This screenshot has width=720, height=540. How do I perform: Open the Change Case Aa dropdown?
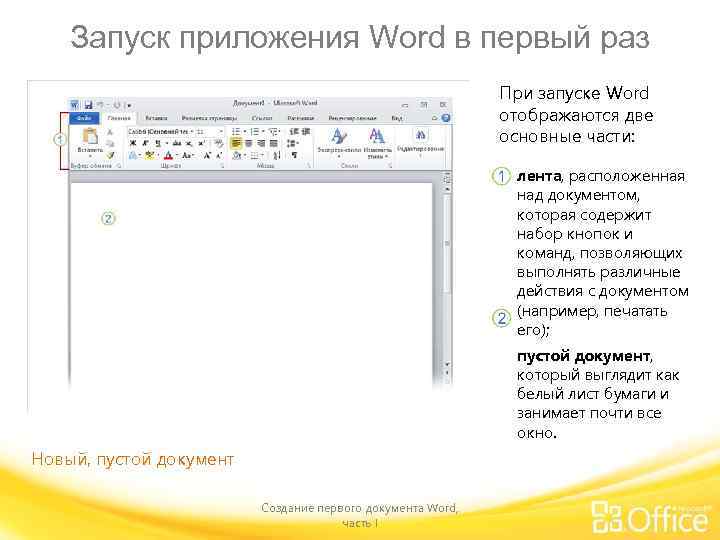(187, 155)
